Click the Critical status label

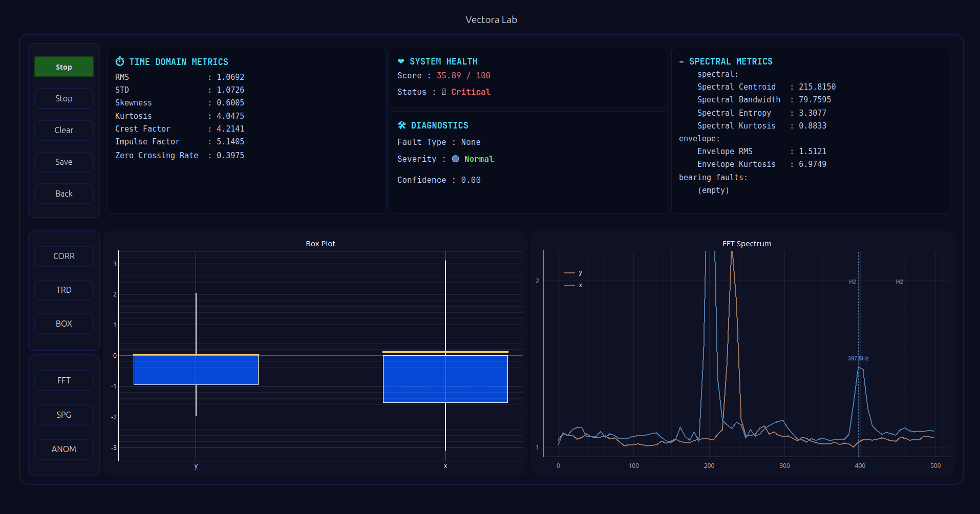point(471,92)
